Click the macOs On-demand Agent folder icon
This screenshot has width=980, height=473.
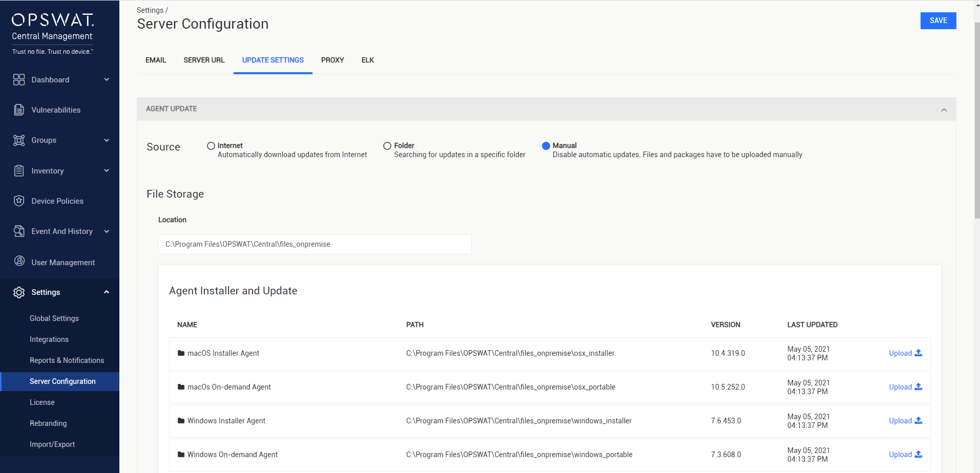(x=181, y=387)
